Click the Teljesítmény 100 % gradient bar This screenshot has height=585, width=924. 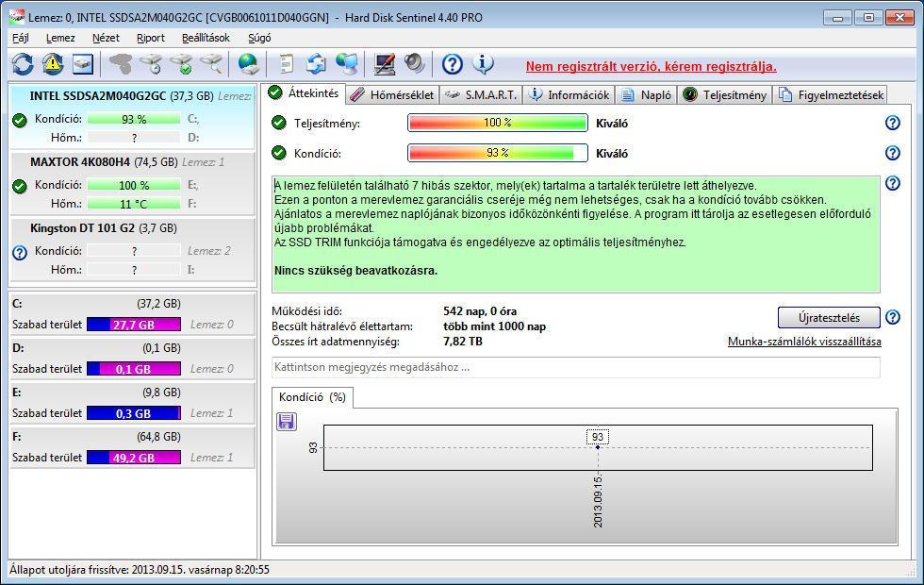(498, 123)
